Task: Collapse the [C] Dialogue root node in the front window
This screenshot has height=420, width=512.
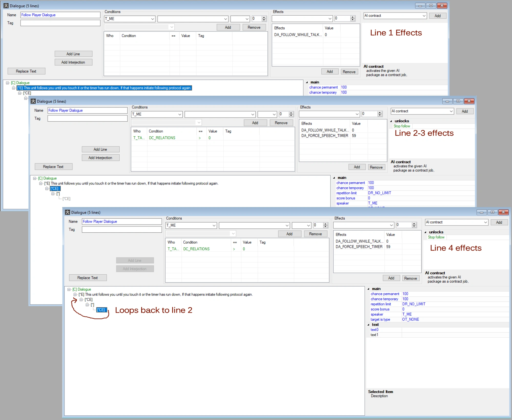Action: pyautogui.click(x=69, y=289)
